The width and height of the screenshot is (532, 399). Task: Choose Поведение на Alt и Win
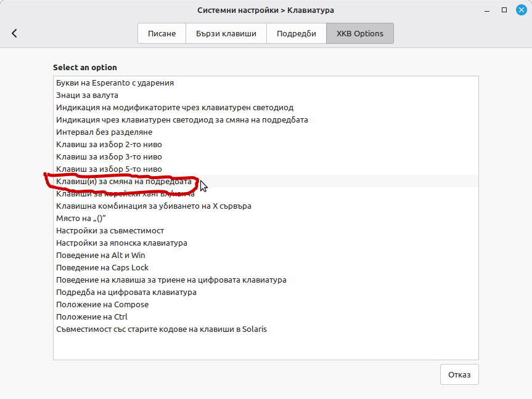tap(266, 256)
